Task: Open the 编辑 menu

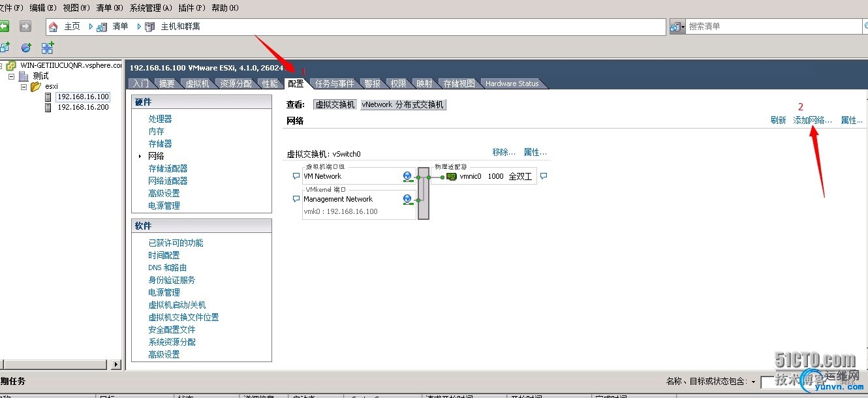Action: click(x=42, y=8)
